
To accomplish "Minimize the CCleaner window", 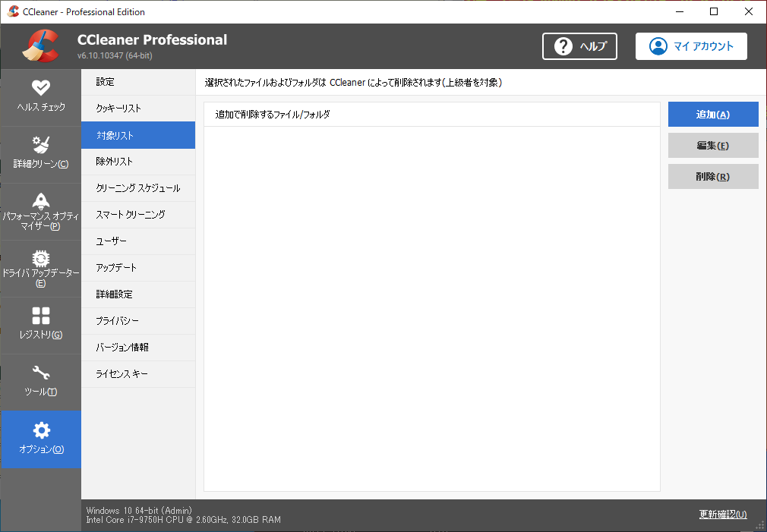I will 680,11.
